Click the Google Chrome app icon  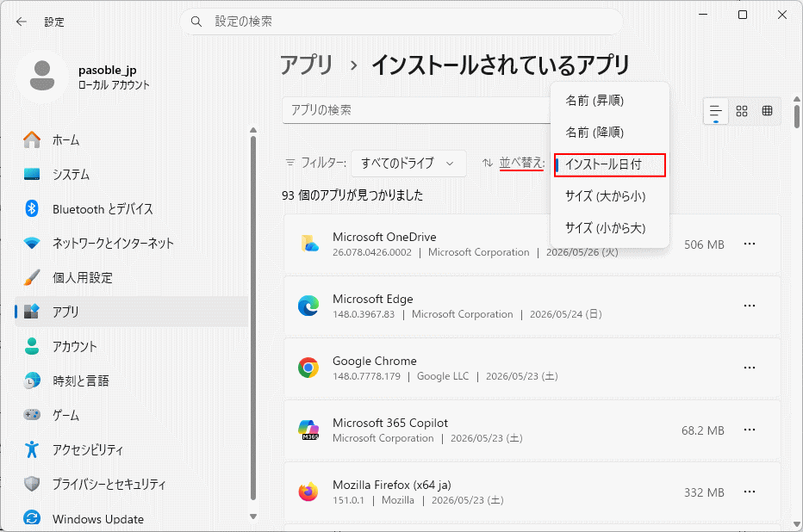[x=308, y=368]
